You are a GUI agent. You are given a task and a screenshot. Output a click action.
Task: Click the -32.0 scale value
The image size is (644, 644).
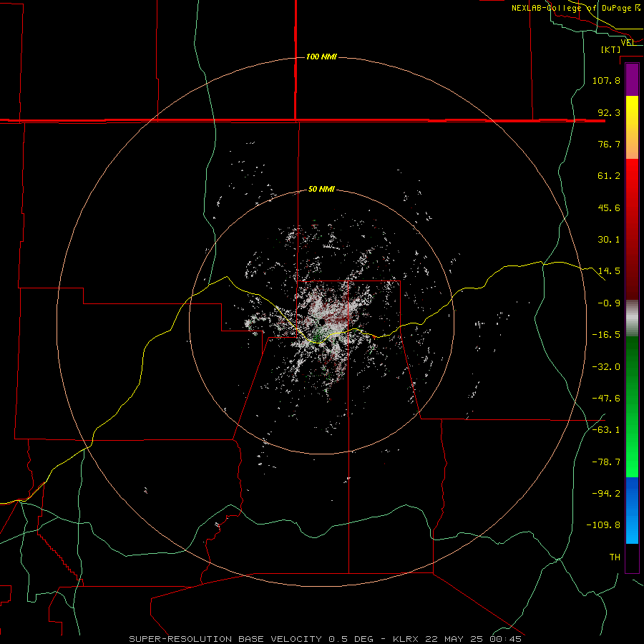(606, 367)
